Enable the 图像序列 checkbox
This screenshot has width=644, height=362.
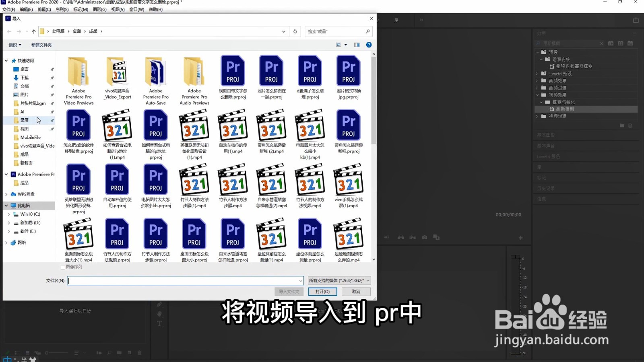click(63, 267)
